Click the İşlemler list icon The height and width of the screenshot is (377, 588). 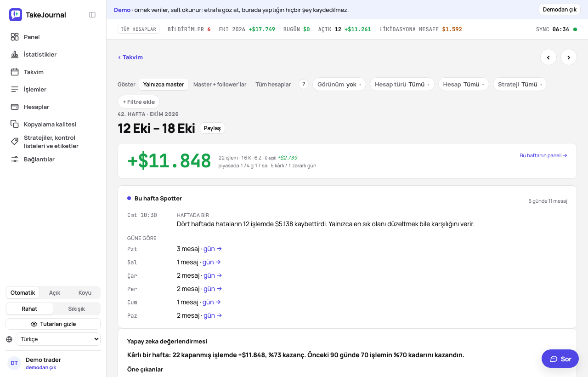tap(15, 89)
